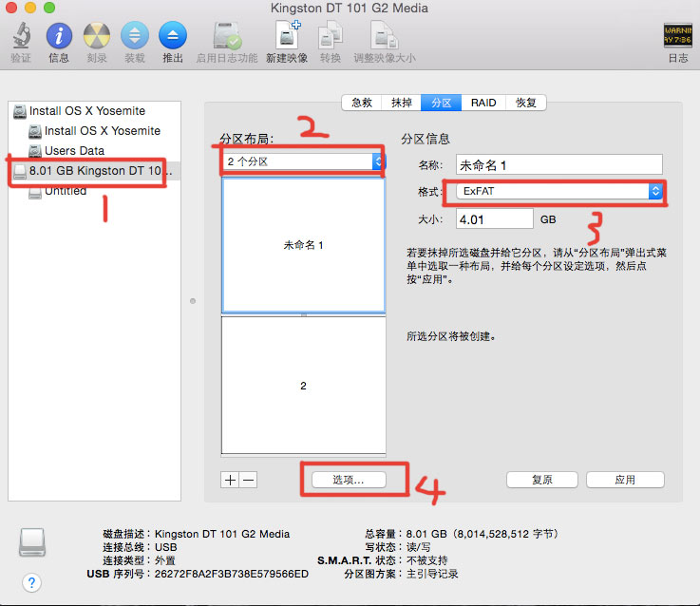This screenshot has width=700, height=606.
Task: Open the RAID tab
Action: click(482, 103)
